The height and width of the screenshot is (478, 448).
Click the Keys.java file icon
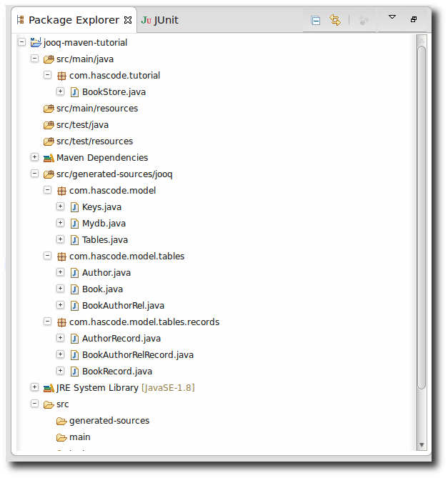[x=74, y=207]
